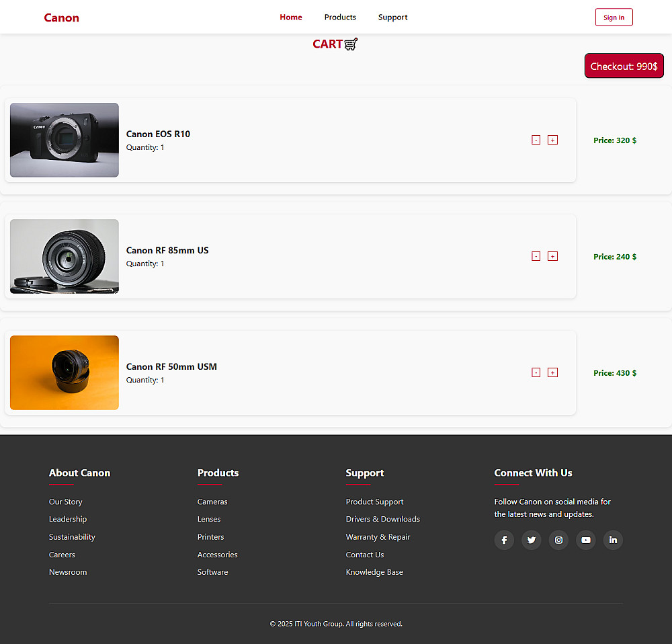Open the Warranty & Repair link
Screen dimensions: 672x644
click(378, 537)
